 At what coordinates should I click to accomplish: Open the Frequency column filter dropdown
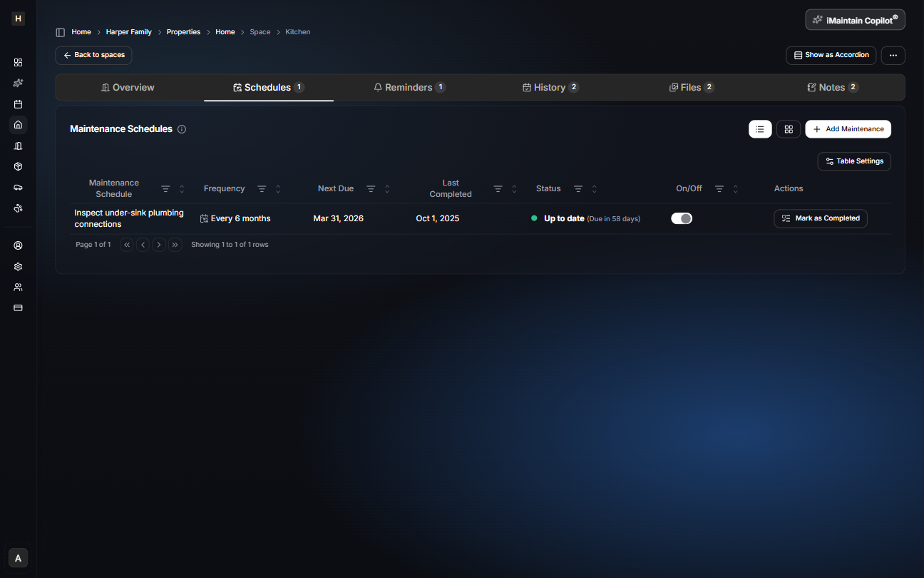click(261, 188)
